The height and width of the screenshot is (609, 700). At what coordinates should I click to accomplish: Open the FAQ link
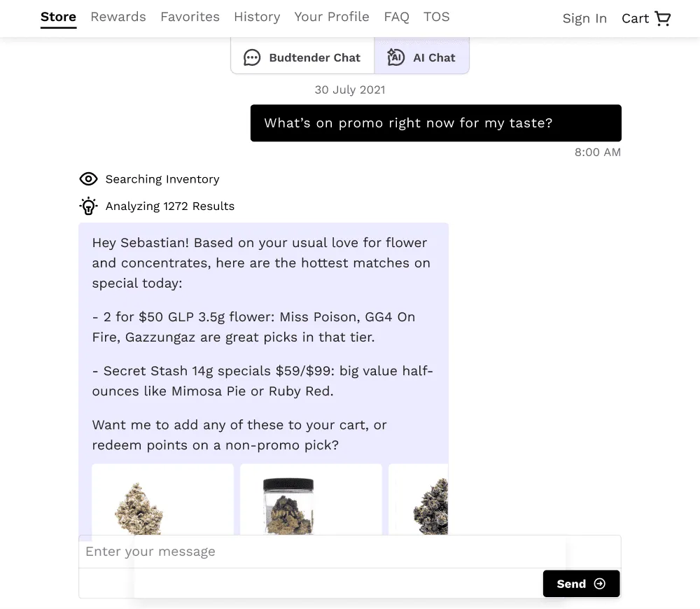point(396,17)
